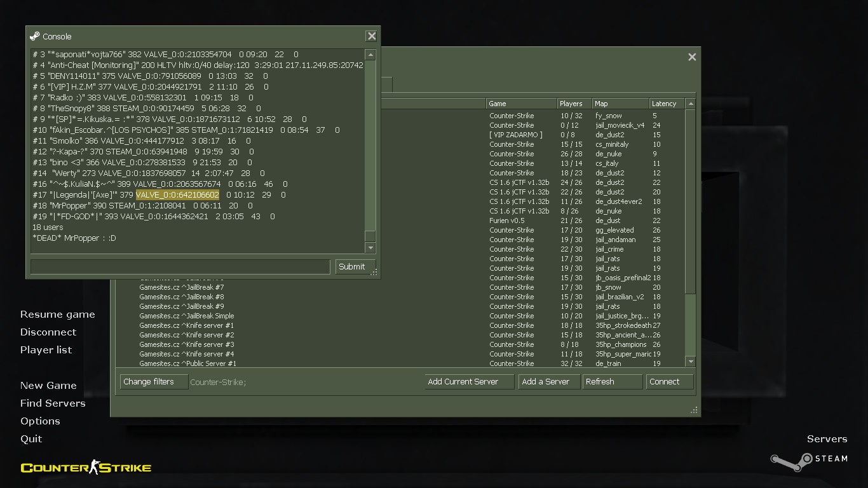This screenshot has height=488, width=868.
Task: Click console line #11 "Smolko"
Action: click(141, 141)
